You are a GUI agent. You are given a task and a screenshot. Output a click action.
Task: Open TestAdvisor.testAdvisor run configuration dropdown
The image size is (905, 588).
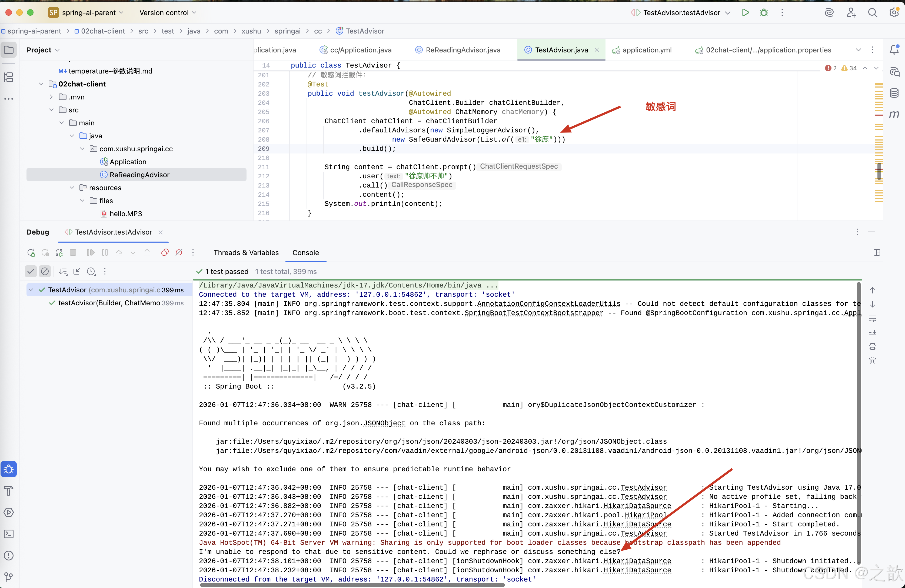(727, 12)
